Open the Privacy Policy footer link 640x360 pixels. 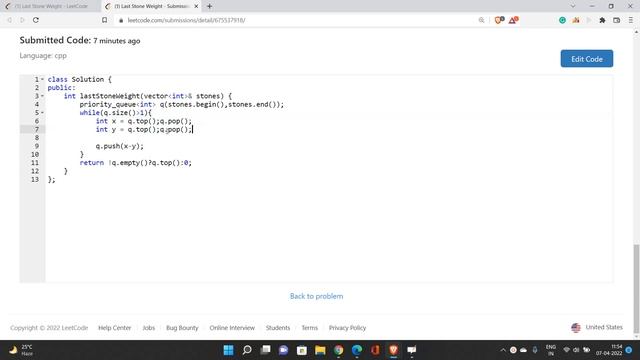pyautogui.click(x=347, y=328)
